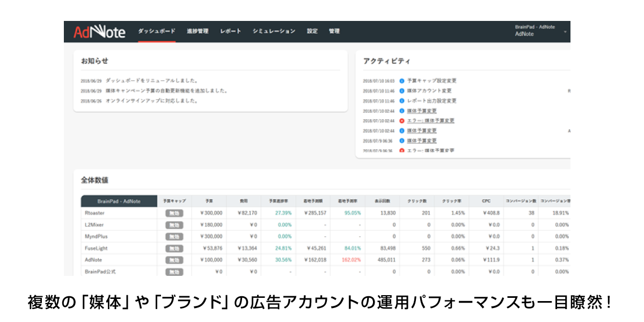Toggle the 無効 budget cap badge for MyndPlus

(x=174, y=236)
